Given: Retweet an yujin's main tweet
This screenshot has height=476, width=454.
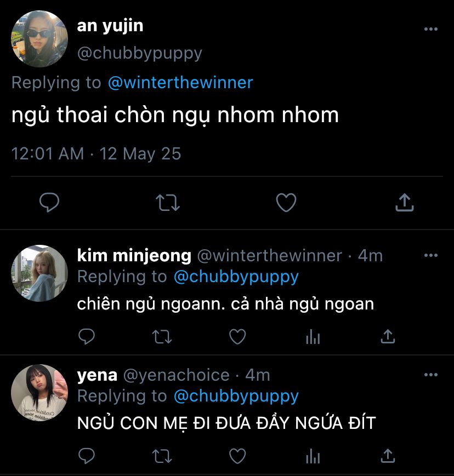Looking at the screenshot, I should click(x=167, y=203).
